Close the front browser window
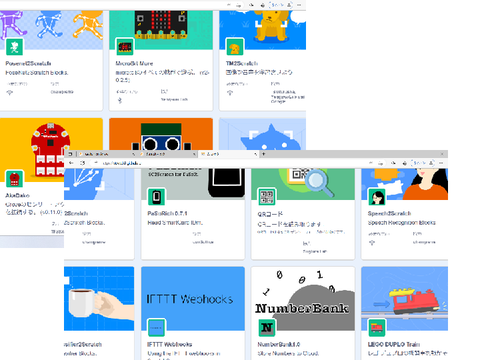 pos(442,154)
